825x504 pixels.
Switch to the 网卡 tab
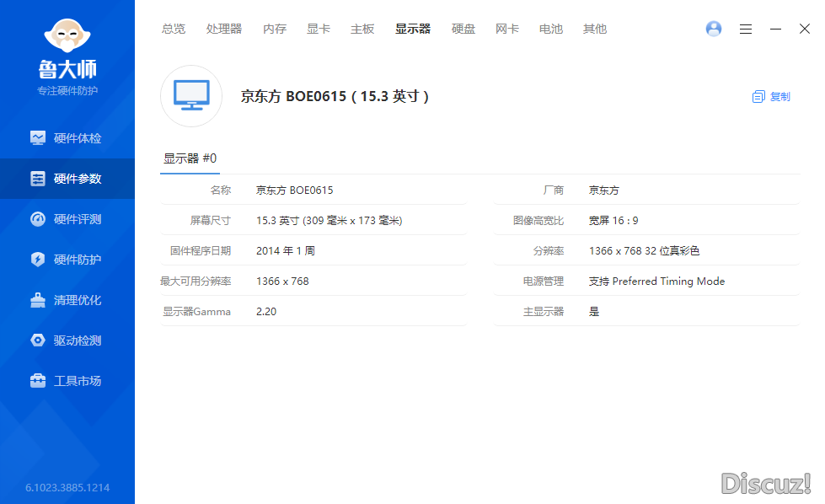pyautogui.click(x=507, y=29)
